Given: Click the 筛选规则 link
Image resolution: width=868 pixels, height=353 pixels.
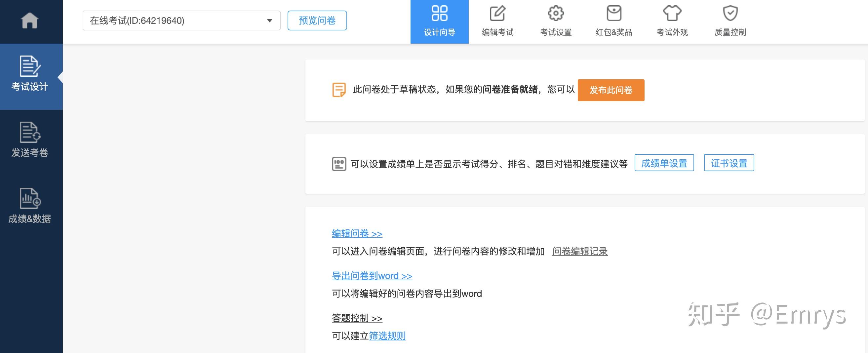Looking at the screenshot, I should 387,336.
